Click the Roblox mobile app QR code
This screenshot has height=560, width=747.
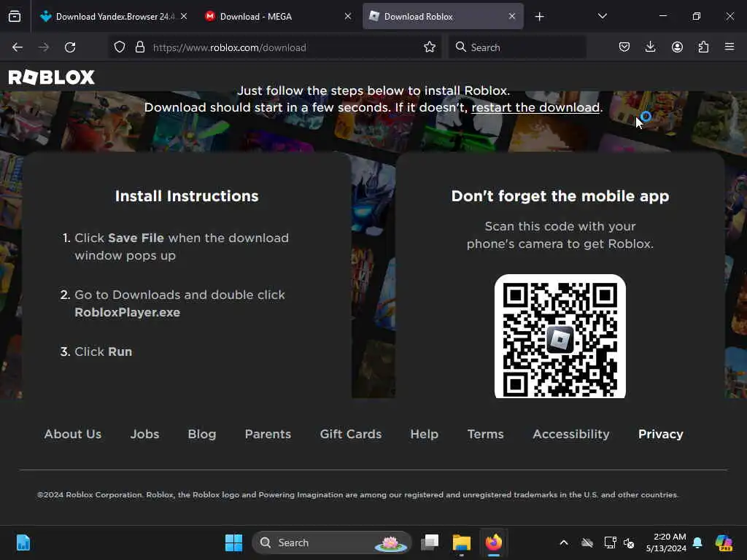click(x=560, y=335)
